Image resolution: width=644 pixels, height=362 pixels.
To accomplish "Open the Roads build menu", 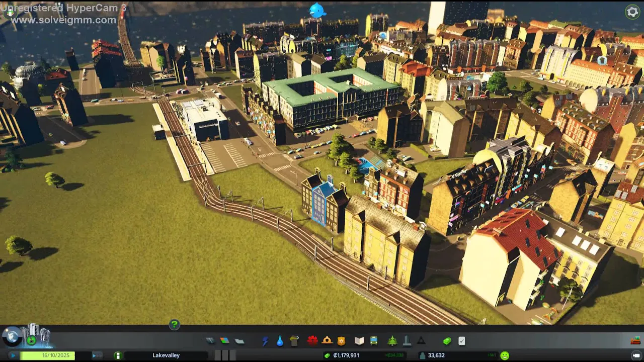I will tap(210, 341).
